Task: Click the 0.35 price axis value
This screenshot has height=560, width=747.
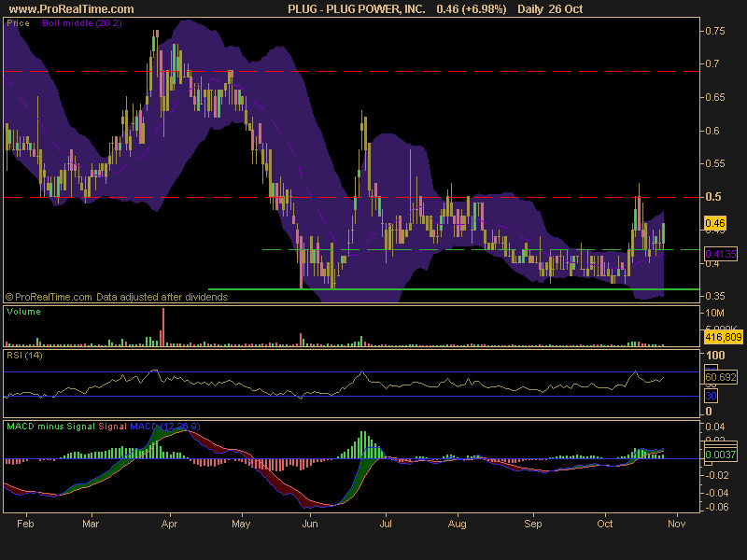Action: [x=715, y=296]
